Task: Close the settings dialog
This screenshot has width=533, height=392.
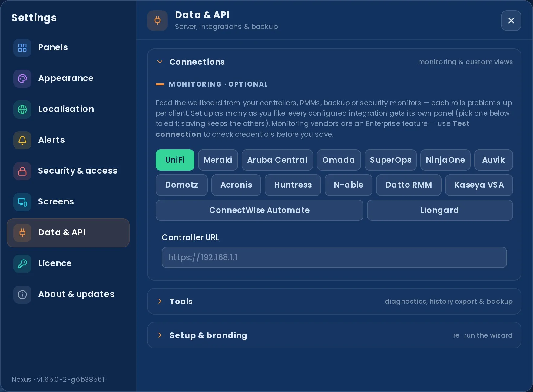Action: coord(511,20)
